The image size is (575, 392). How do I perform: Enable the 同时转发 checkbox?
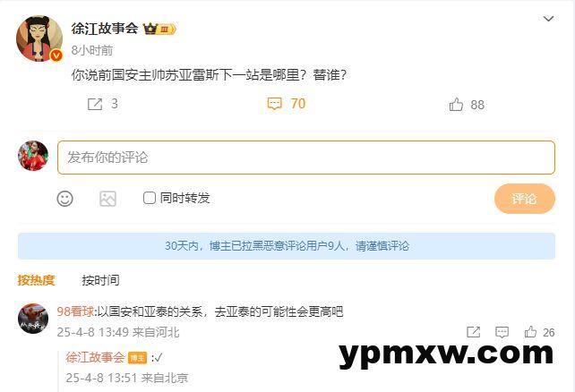point(150,198)
